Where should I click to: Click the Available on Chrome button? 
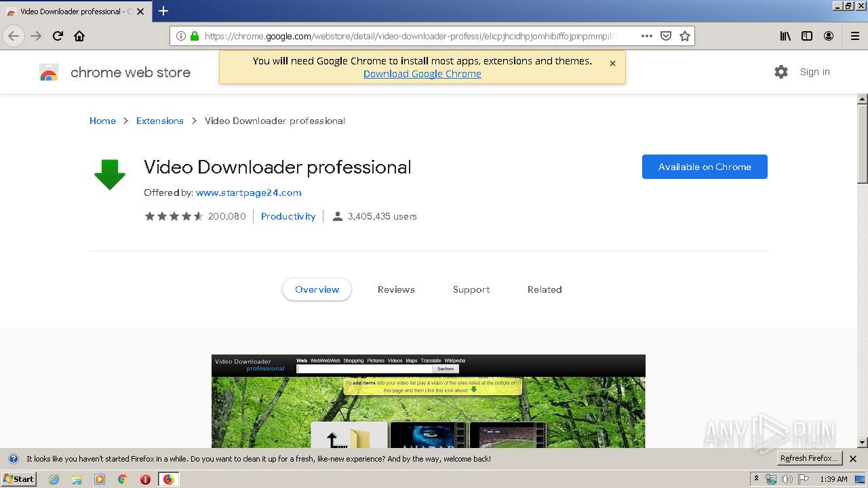click(705, 167)
